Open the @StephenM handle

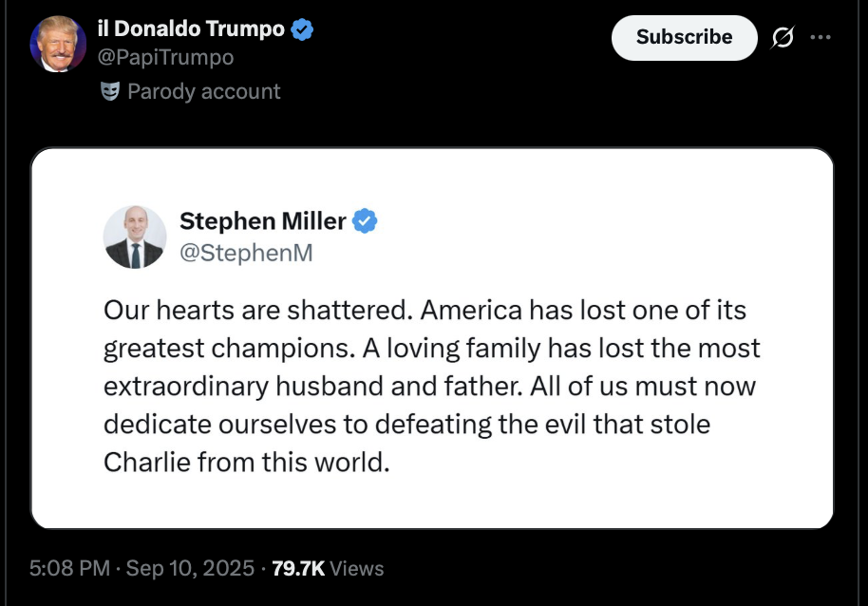coord(246,254)
